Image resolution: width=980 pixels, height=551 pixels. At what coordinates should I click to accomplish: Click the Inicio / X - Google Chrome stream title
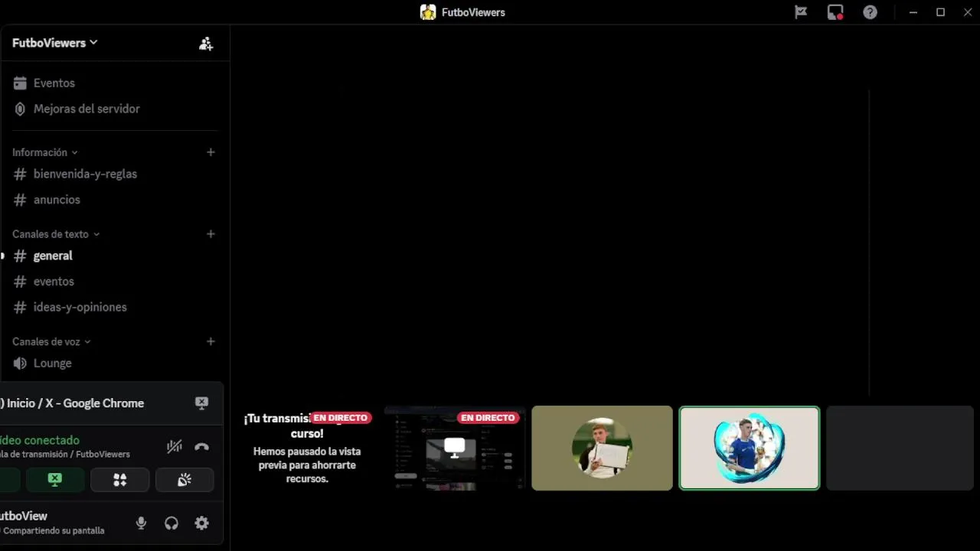coord(73,403)
